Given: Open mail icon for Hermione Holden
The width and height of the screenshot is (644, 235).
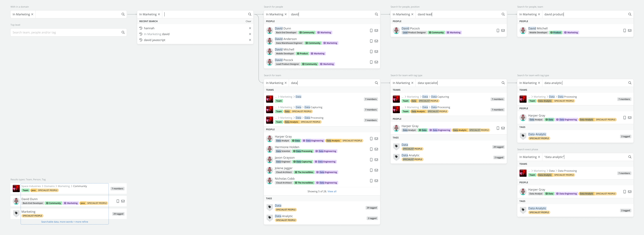Looking at the screenshot, I should click(376, 149).
